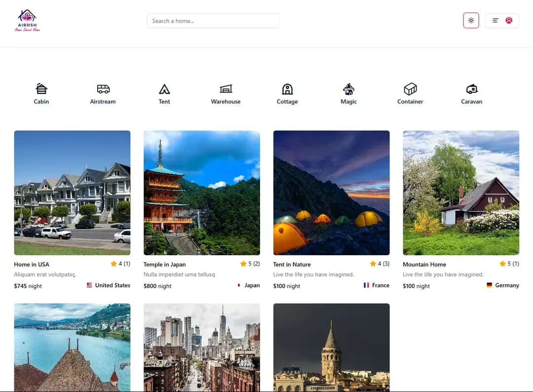Click the United States country label
The height and width of the screenshot is (392, 533).
click(x=113, y=285)
